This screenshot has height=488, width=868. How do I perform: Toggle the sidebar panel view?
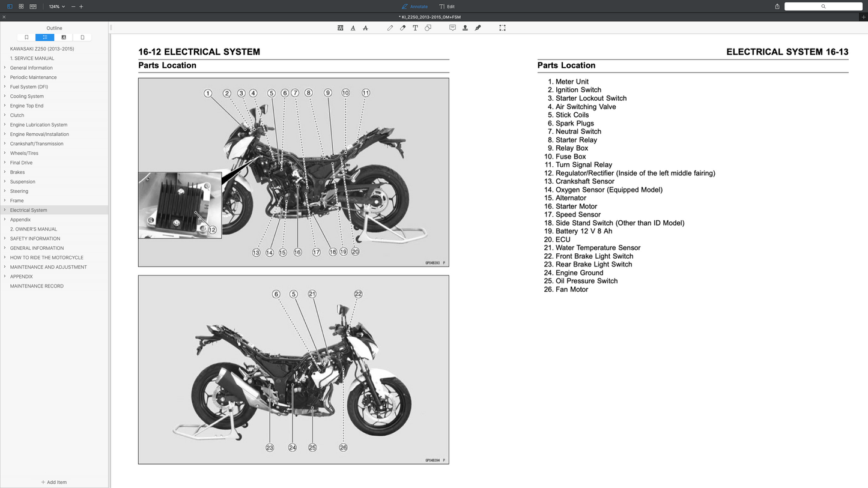tap(10, 7)
